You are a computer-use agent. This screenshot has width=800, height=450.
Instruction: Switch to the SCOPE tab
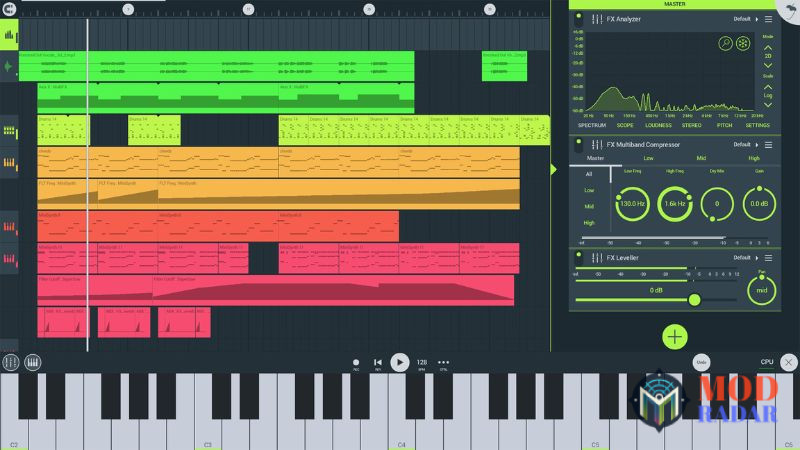625,126
